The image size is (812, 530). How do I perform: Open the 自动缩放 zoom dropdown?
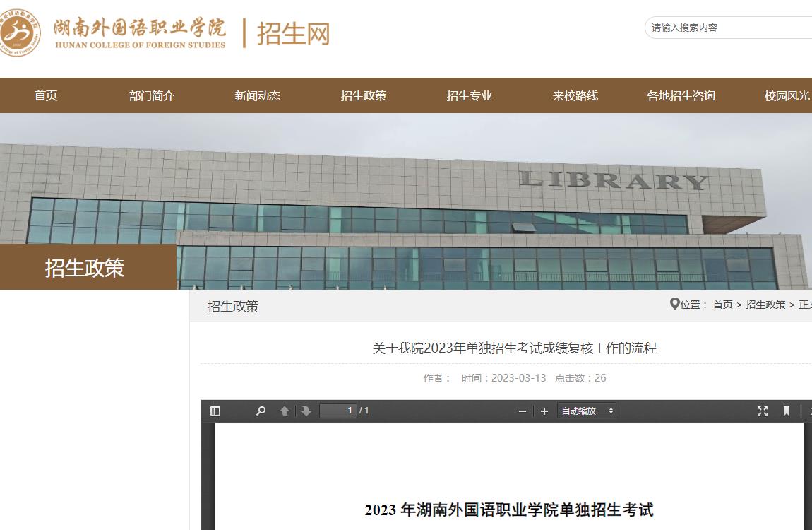tap(587, 411)
